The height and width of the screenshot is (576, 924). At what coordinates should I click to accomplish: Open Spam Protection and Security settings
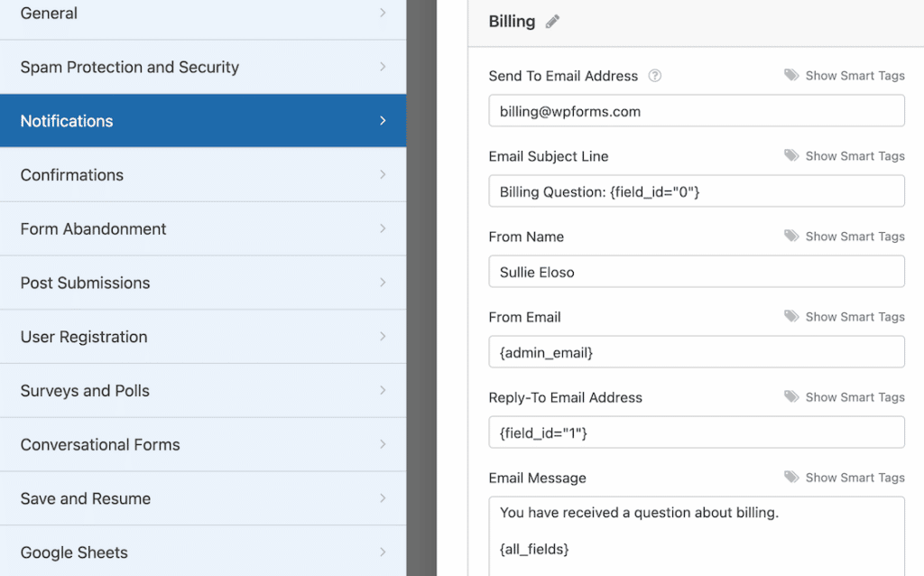tap(202, 67)
